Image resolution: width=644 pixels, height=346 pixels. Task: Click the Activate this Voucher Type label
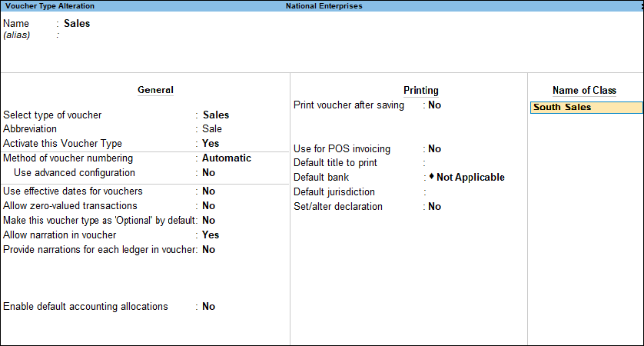coord(62,144)
